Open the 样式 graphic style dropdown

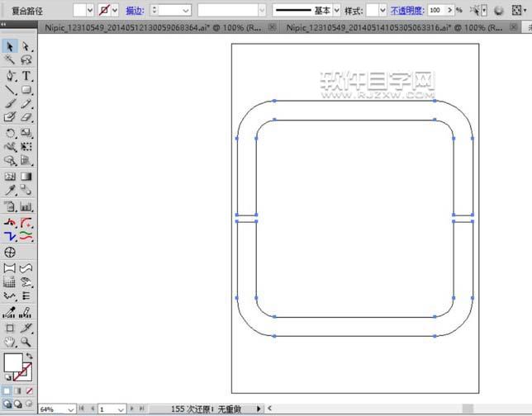[382, 11]
